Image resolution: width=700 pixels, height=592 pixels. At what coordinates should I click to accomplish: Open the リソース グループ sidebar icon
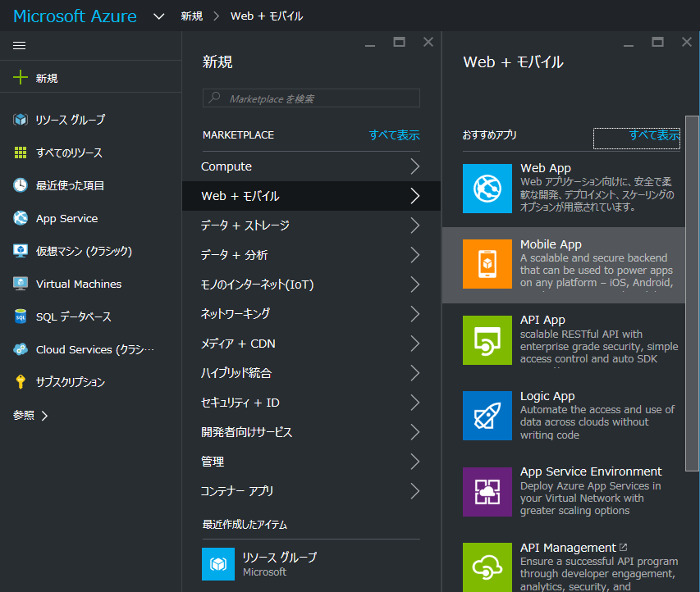coord(21,120)
